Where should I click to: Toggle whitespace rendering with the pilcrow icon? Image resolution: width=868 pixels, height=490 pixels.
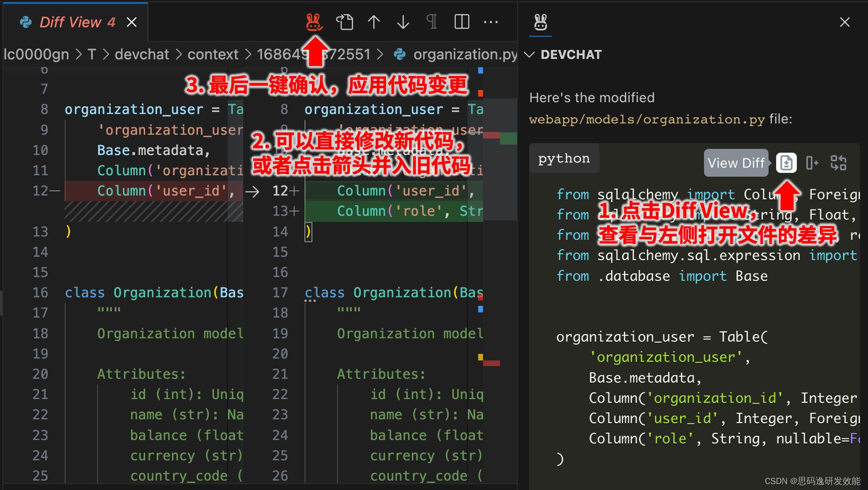tap(432, 22)
